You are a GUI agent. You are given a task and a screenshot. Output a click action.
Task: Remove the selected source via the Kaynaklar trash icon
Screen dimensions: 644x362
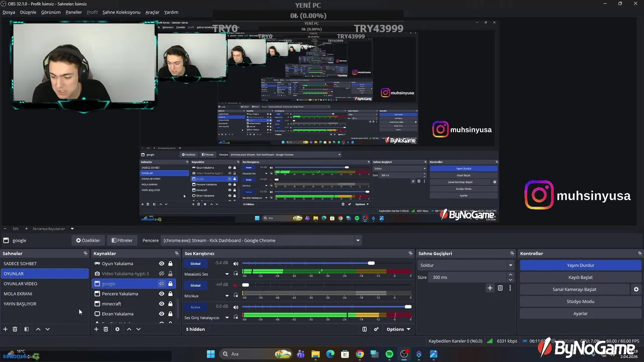[x=106, y=329]
